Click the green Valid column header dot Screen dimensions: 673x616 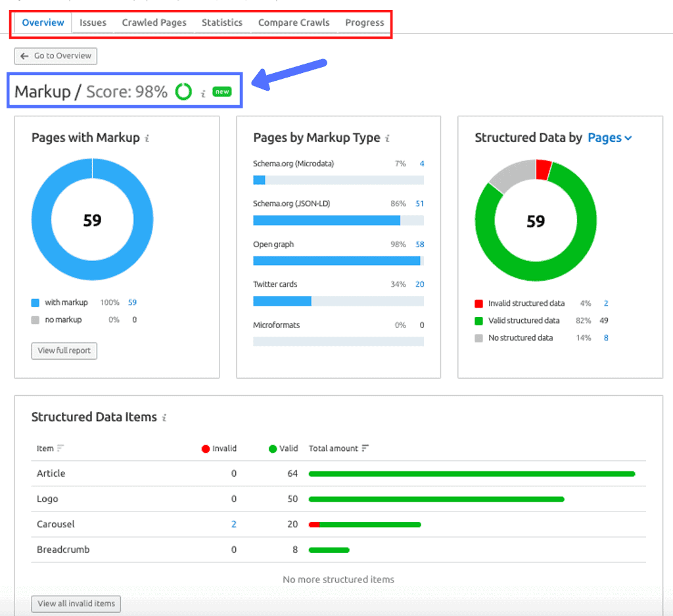pyautogui.click(x=273, y=449)
